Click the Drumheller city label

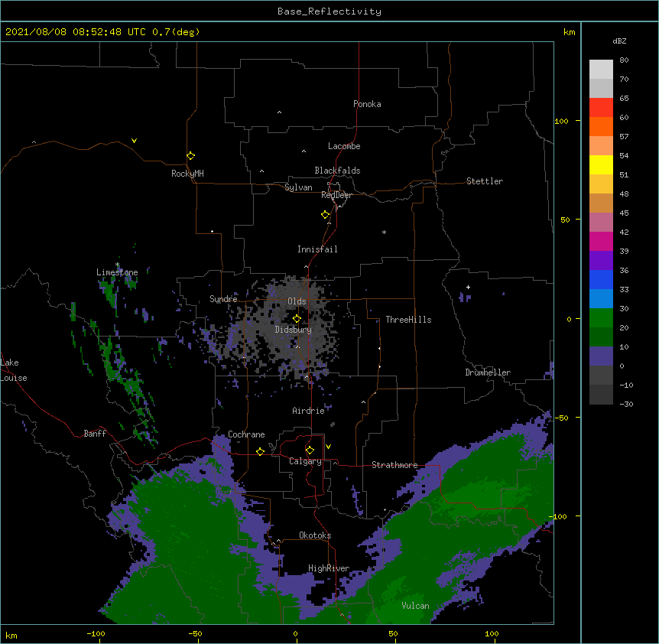tap(488, 372)
